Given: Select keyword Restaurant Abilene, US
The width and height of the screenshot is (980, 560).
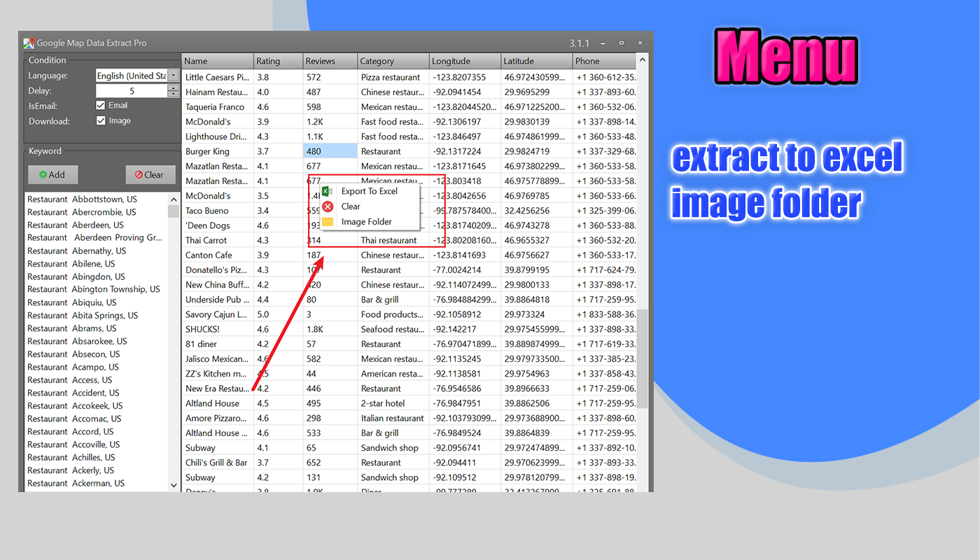Looking at the screenshot, I should tap(71, 264).
